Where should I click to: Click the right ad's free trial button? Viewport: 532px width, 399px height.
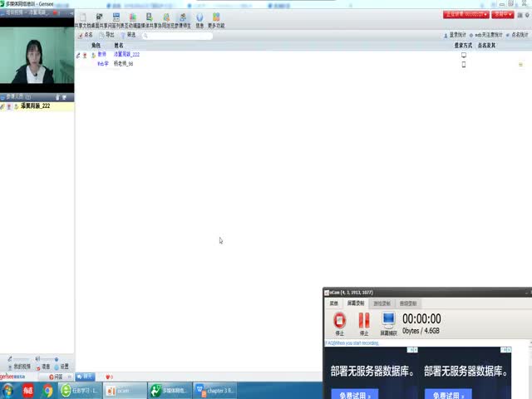pyautogui.click(x=448, y=394)
